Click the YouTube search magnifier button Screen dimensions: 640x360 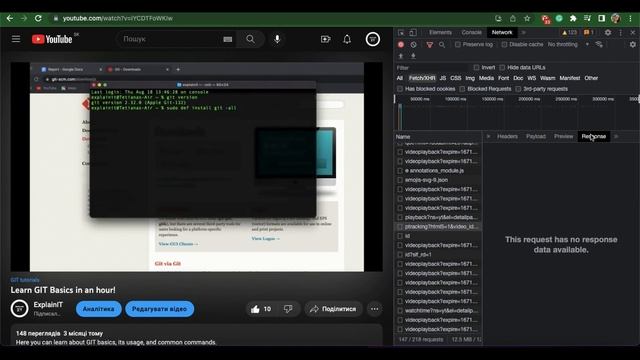(x=250, y=39)
